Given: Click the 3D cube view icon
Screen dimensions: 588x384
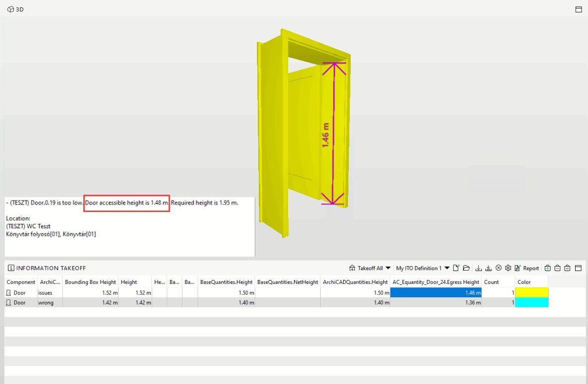Looking at the screenshot, I should coord(10,9).
